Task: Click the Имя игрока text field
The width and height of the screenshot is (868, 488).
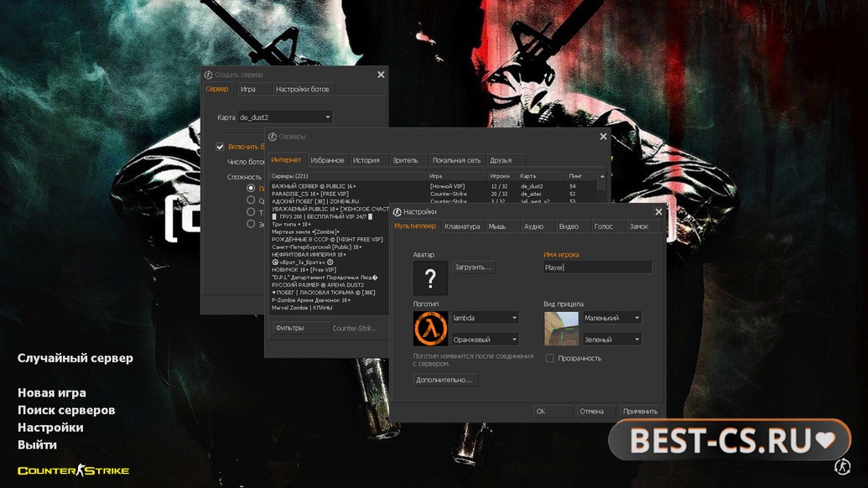Action: (598, 267)
